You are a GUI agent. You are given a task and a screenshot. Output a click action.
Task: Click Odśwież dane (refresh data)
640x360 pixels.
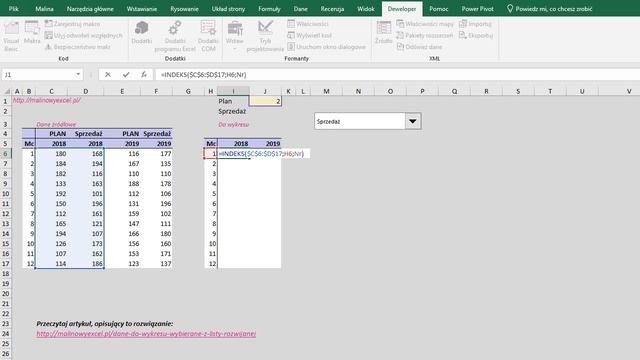419,47
